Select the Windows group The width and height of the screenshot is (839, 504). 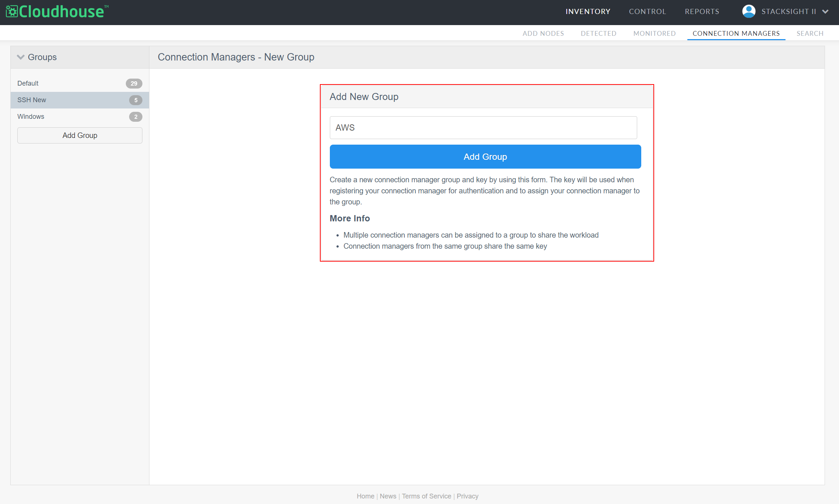(x=80, y=117)
